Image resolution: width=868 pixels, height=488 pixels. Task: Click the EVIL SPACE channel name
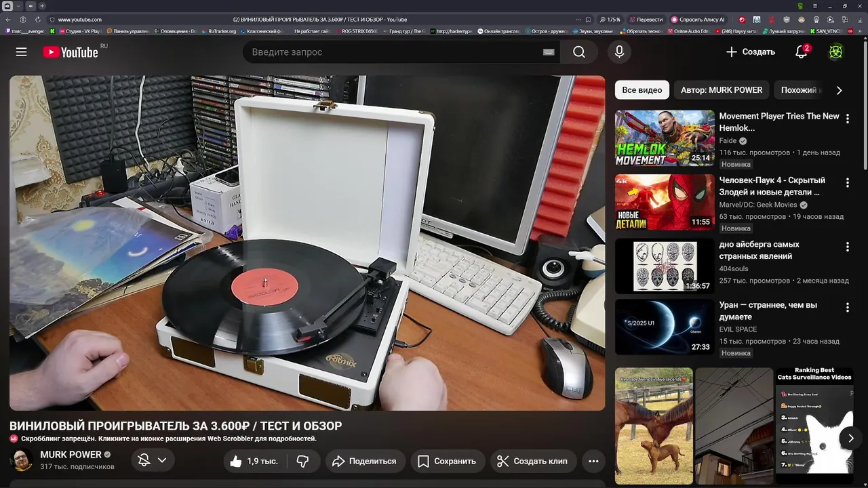(738, 329)
